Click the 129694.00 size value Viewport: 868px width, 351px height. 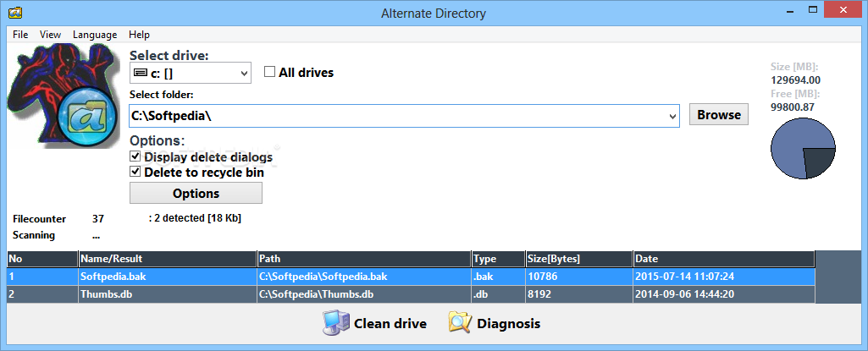(795, 80)
